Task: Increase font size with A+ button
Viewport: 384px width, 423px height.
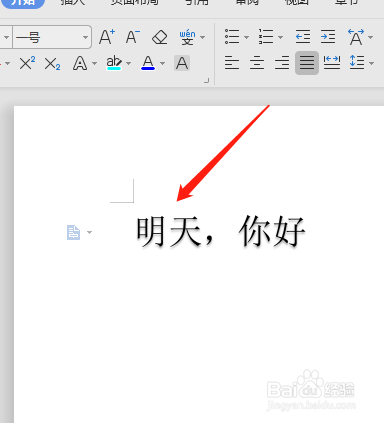Action: point(107,37)
